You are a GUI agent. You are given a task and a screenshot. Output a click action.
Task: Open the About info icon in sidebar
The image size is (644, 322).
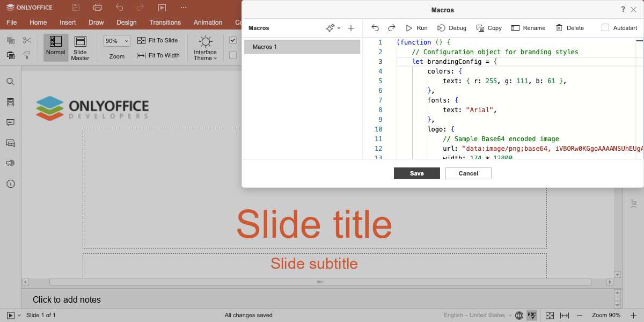10,184
